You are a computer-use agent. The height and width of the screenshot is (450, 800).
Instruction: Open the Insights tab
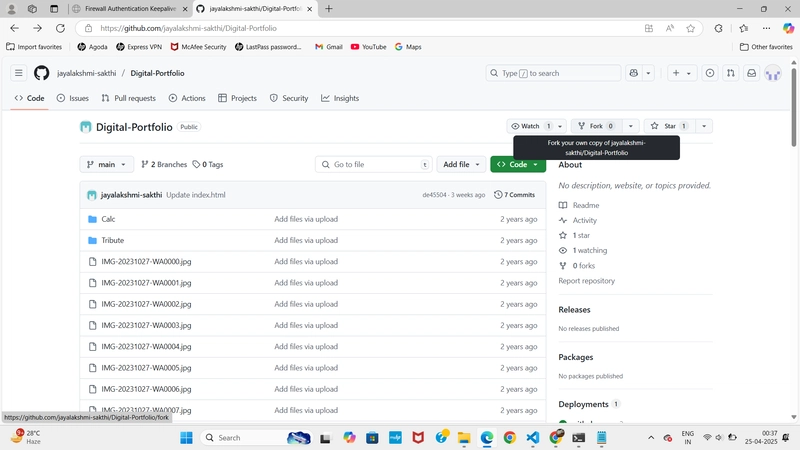pos(340,98)
